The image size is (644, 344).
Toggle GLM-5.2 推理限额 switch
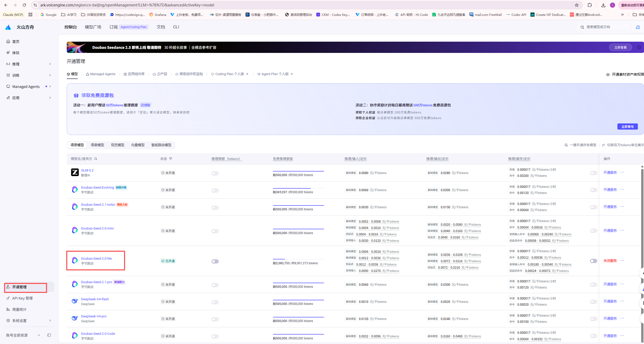point(215,174)
